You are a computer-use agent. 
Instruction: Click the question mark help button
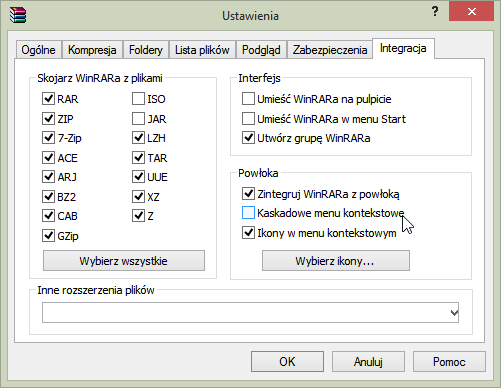(435, 12)
